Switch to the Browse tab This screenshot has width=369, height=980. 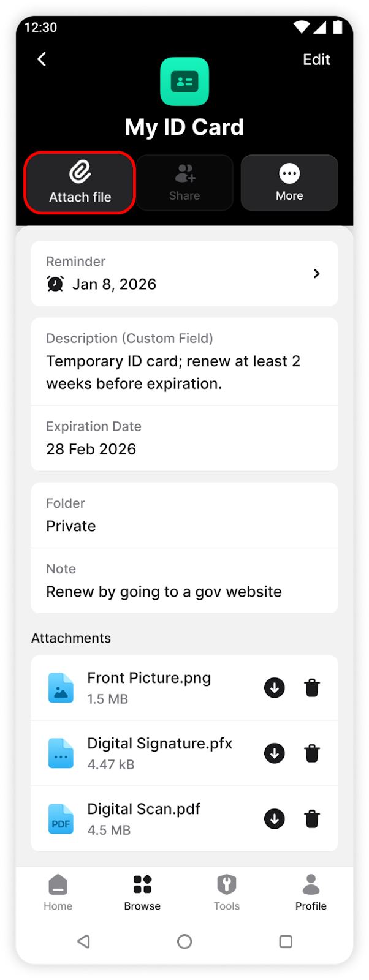coord(142,892)
